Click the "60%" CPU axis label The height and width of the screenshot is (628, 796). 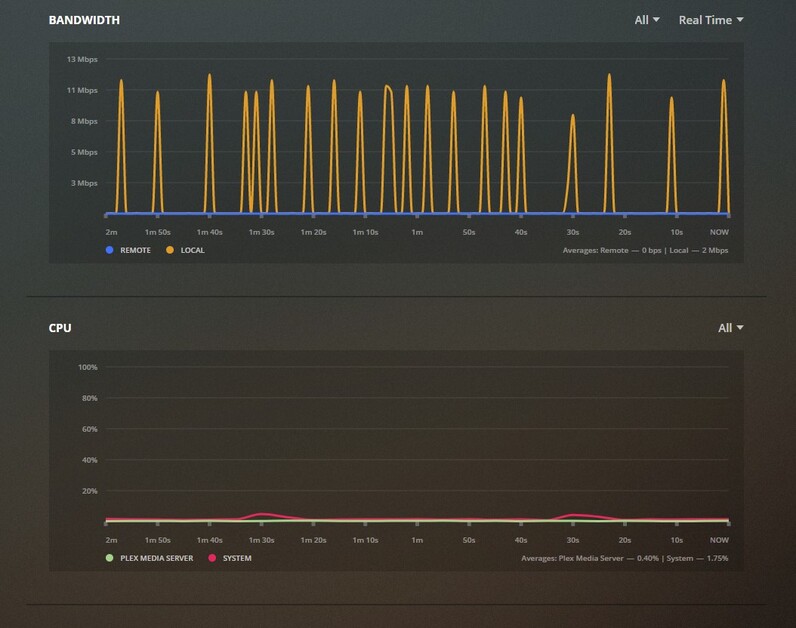point(90,429)
